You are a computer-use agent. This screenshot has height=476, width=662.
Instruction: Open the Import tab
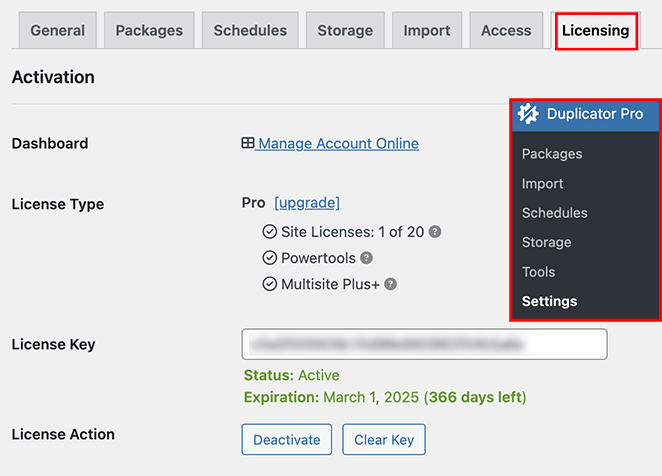pos(427,31)
